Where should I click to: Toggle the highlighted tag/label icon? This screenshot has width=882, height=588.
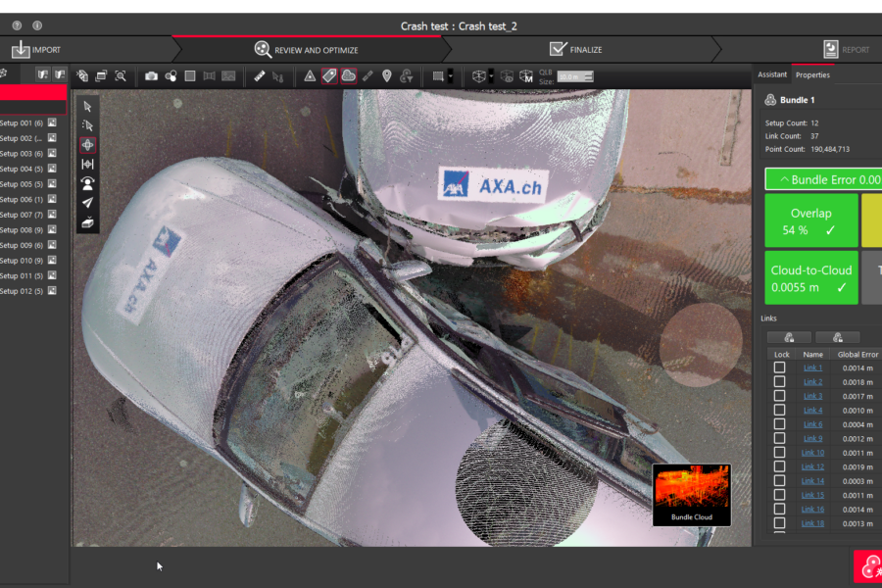click(329, 76)
